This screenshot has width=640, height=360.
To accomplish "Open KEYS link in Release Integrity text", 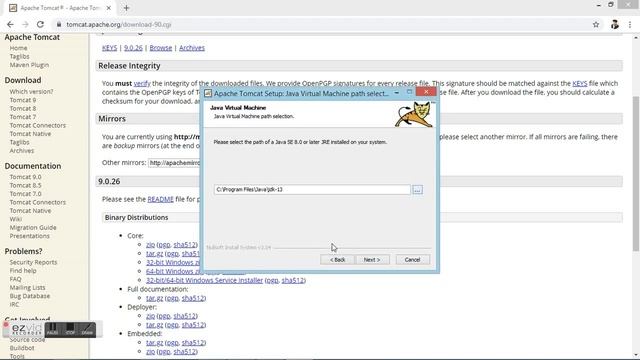I will pos(580,83).
